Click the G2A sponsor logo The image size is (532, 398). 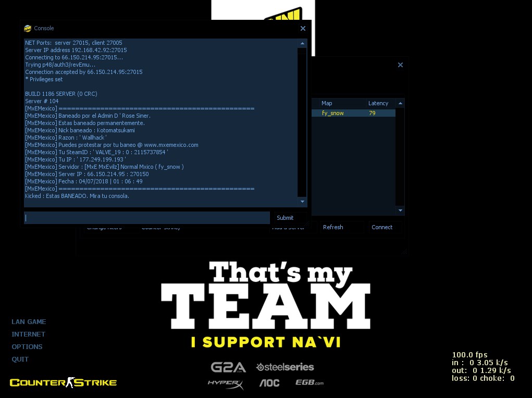(228, 367)
